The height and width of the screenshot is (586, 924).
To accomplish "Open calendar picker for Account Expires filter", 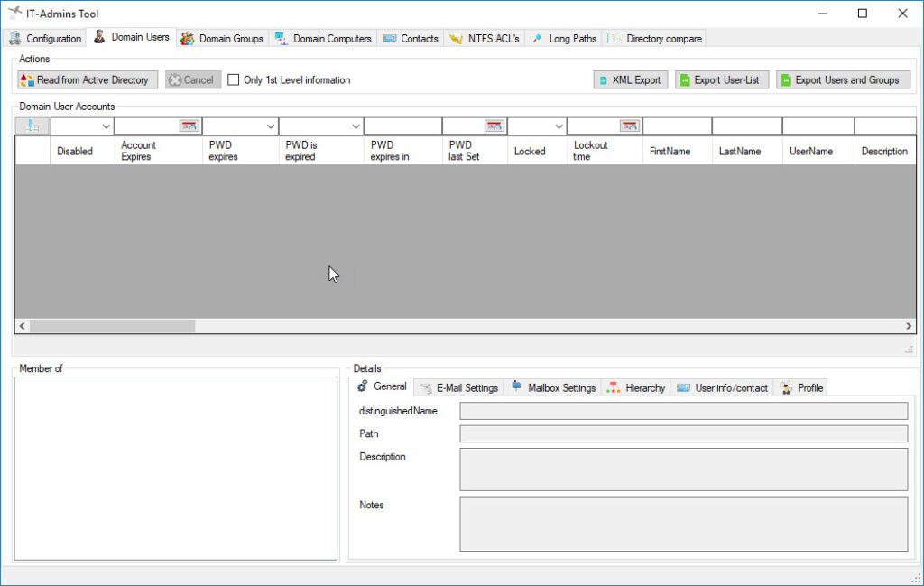I will (189, 126).
